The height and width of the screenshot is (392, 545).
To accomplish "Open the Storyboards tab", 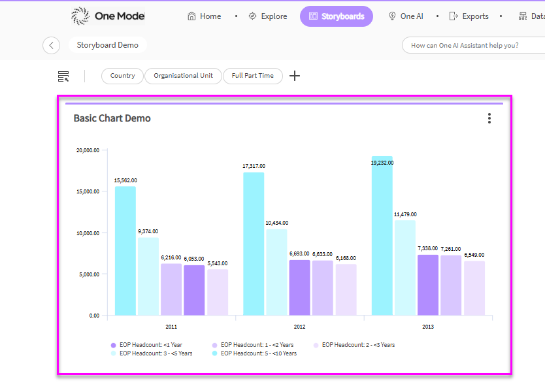I will [336, 16].
